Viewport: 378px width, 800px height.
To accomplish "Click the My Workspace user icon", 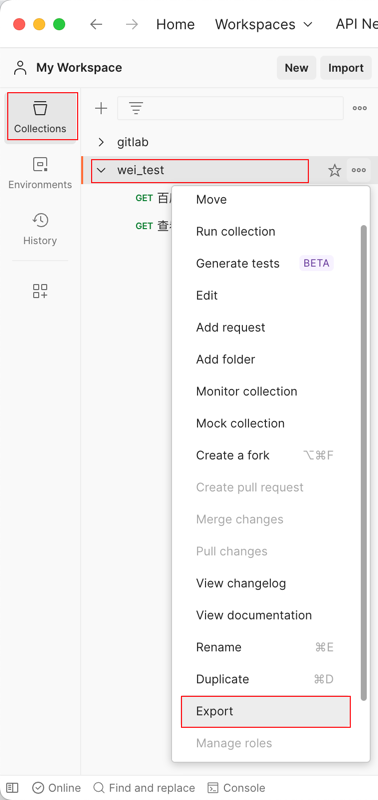I will [x=20, y=68].
